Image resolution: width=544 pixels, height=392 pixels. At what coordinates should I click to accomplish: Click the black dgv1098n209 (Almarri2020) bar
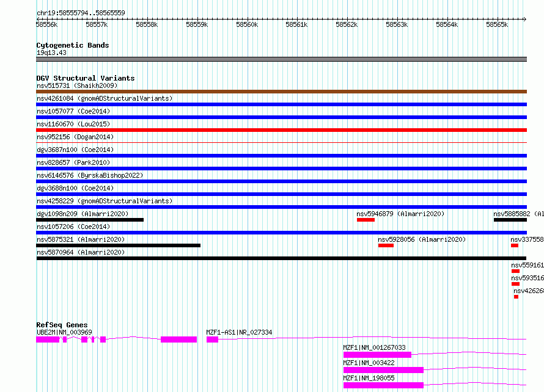click(x=90, y=220)
